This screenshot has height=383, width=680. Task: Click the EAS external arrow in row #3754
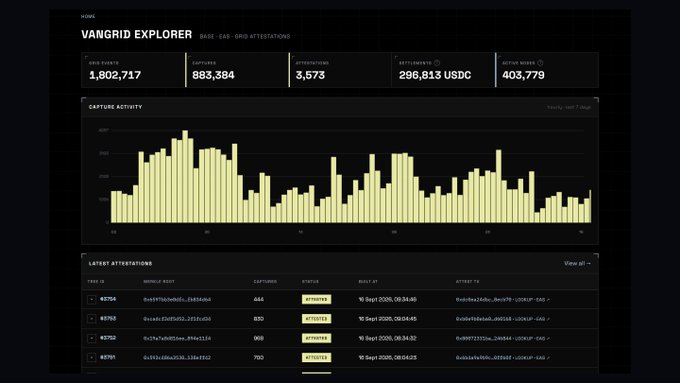point(548,300)
